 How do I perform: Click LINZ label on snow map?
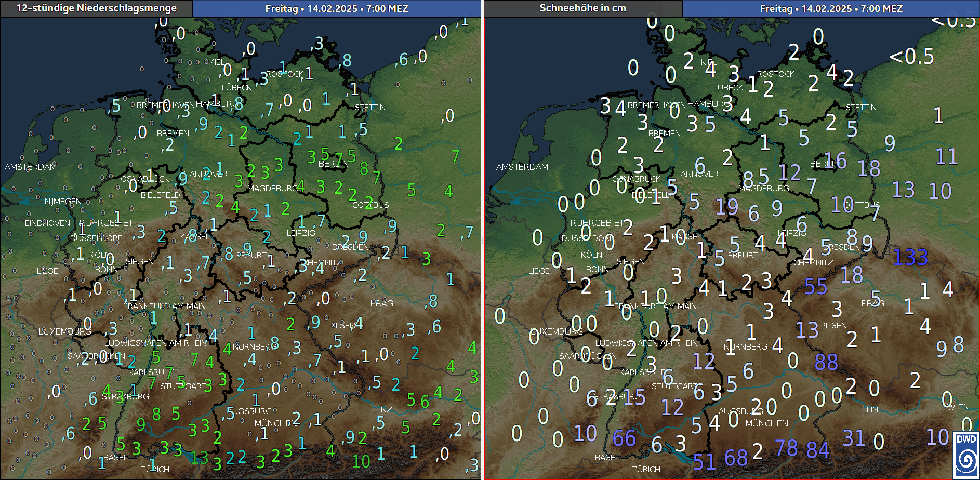[x=875, y=409]
